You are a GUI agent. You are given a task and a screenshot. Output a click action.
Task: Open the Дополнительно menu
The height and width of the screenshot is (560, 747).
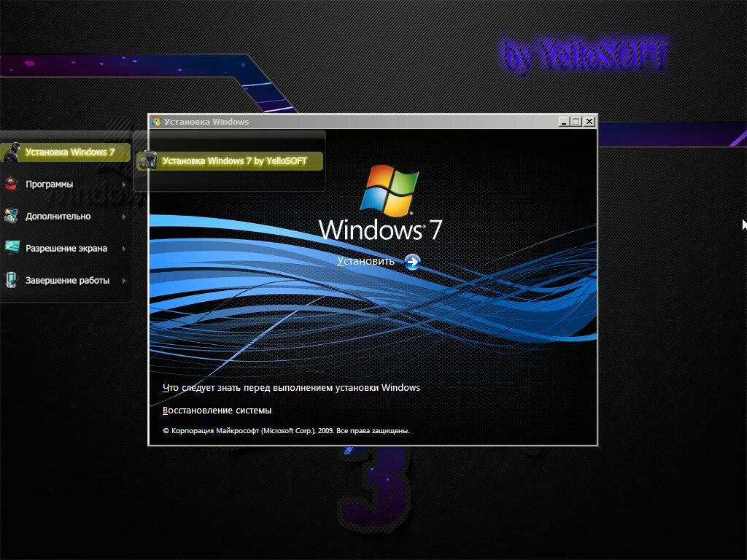pos(66,216)
